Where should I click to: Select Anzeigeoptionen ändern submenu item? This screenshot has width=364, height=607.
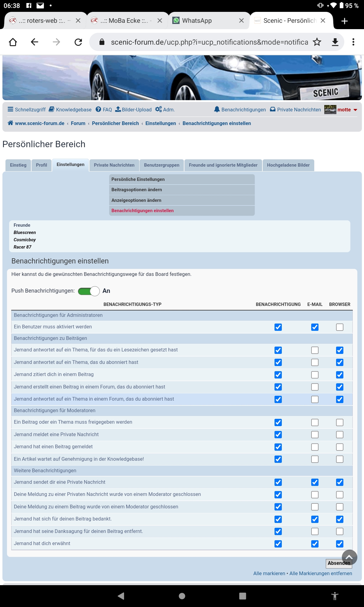(x=182, y=200)
